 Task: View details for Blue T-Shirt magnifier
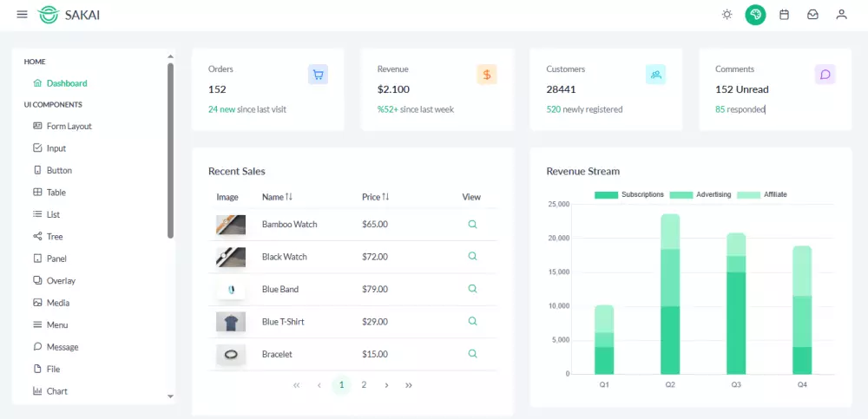point(472,321)
